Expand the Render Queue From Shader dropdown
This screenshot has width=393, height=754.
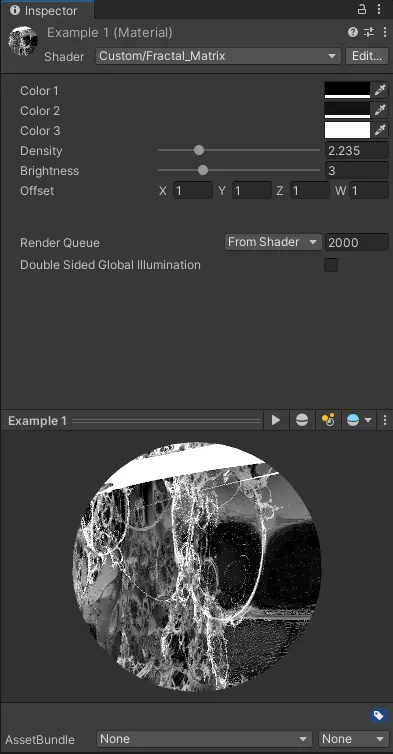point(273,242)
